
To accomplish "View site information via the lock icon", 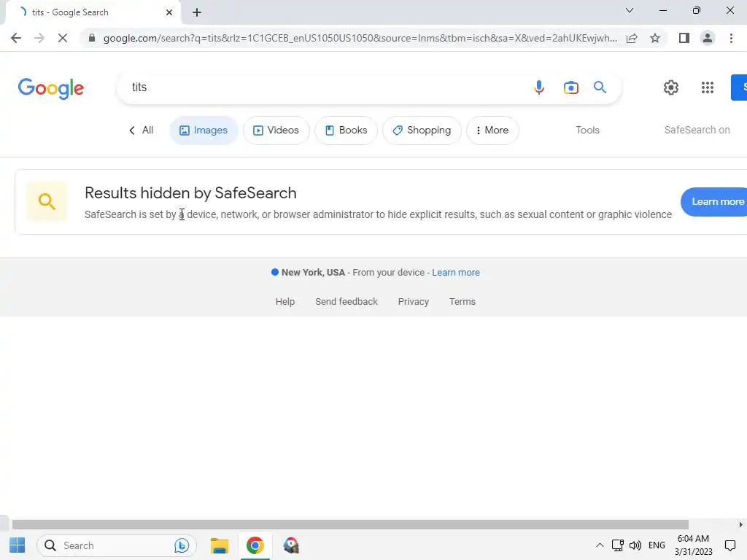I will 92,38.
